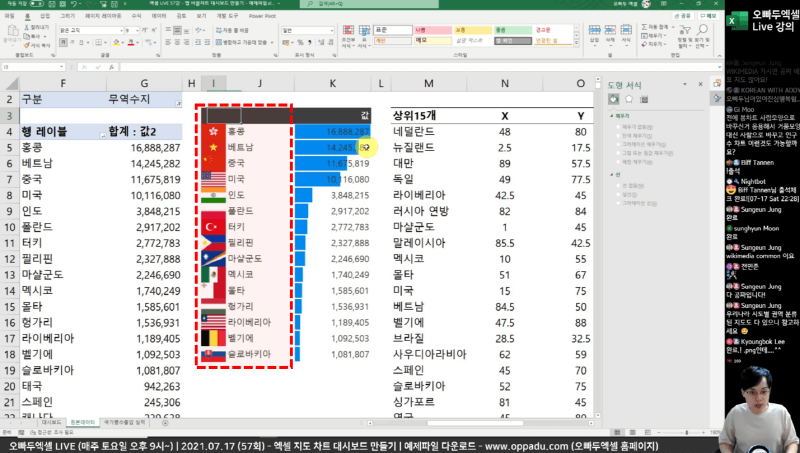The width and height of the screenshot is (800, 453).
Task: Click the fill color paint bucket icon
Action: tap(116, 42)
